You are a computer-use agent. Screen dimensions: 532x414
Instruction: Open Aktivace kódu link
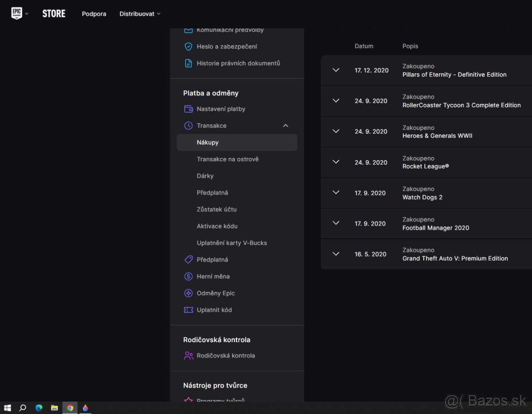point(217,226)
